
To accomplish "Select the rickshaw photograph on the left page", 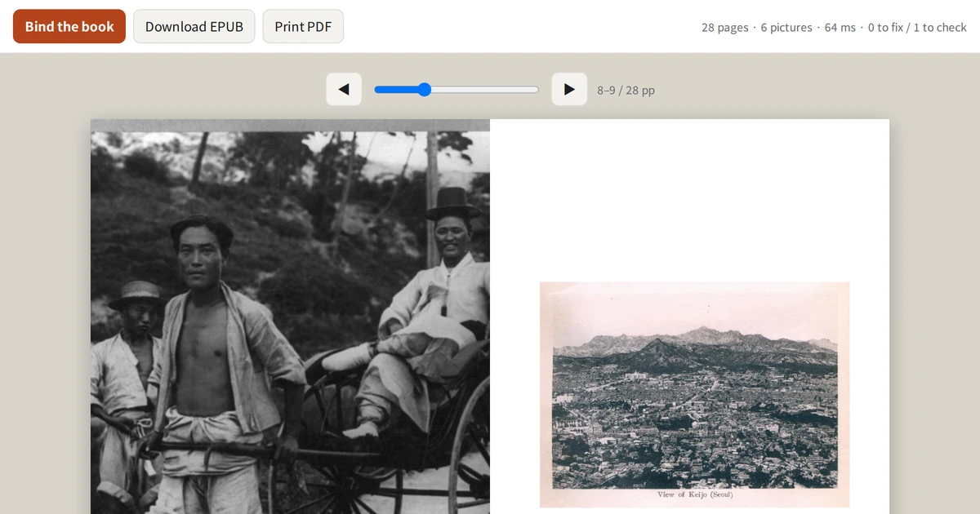I will (290, 317).
